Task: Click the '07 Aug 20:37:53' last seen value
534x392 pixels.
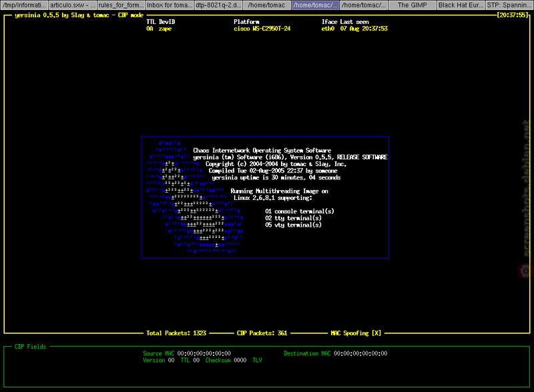Action: click(364, 29)
